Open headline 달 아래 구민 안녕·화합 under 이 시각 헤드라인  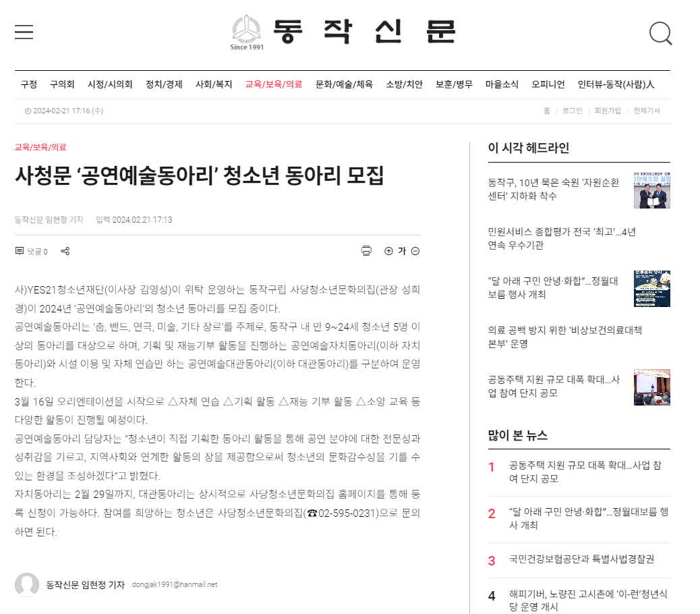click(x=553, y=287)
